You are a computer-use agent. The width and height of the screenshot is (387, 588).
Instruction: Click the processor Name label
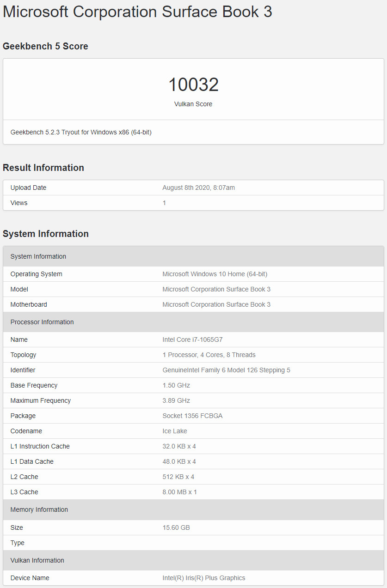(x=19, y=339)
